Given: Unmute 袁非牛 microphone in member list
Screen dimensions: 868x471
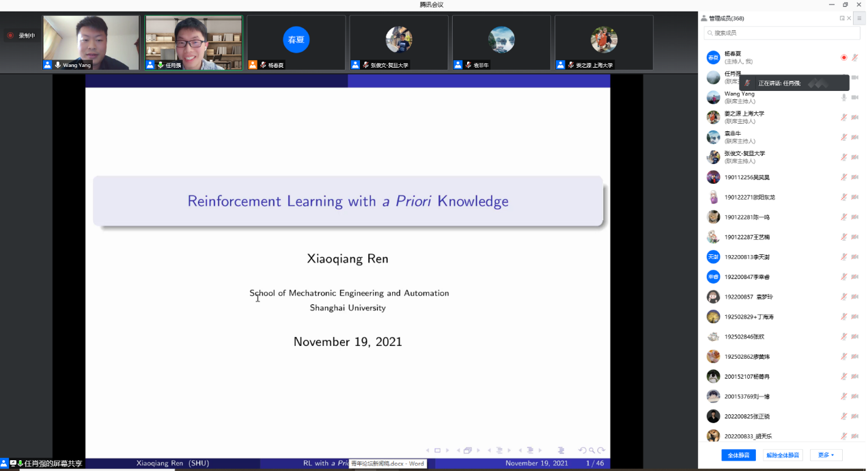Looking at the screenshot, I should [844, 137].
